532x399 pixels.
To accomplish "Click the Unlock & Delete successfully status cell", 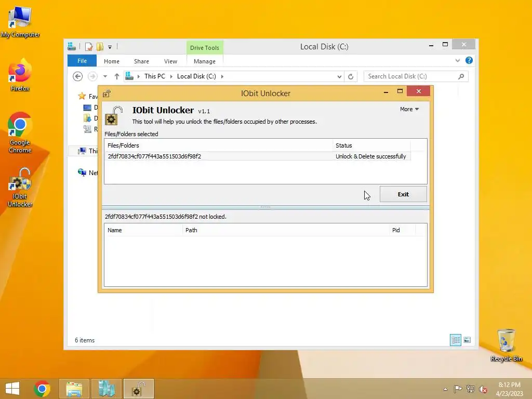I will point(371,156).
